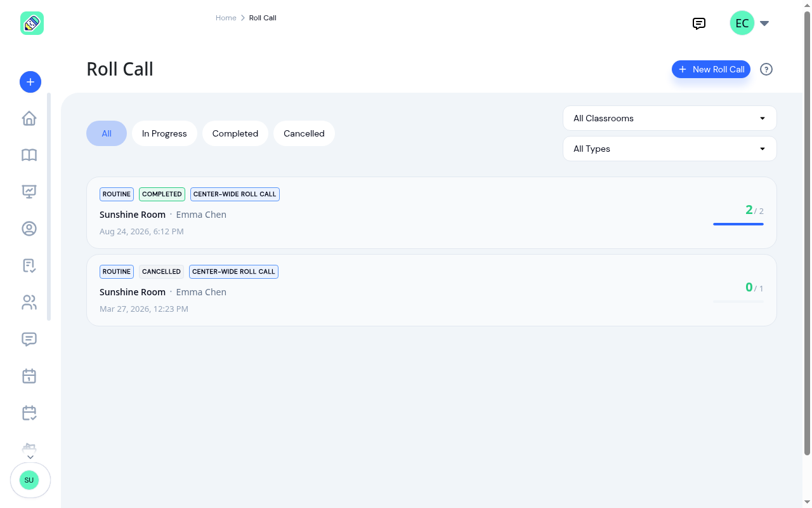Open the people group icon in sidebar
The image size is (812, 508).
[x=29, y=302]
